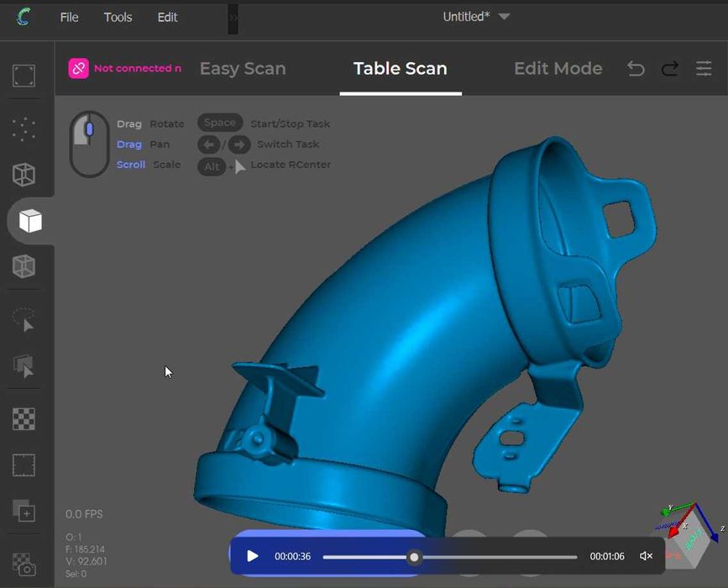Switch to the Easy Scan tab
The width and height of the screenshot is (728, 588).
pyautogui.click(x=243, y=69)
